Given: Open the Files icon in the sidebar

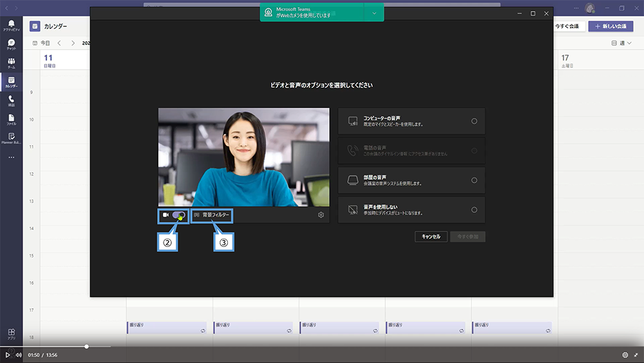Looking at the screenshot, I should coord(11,120).
